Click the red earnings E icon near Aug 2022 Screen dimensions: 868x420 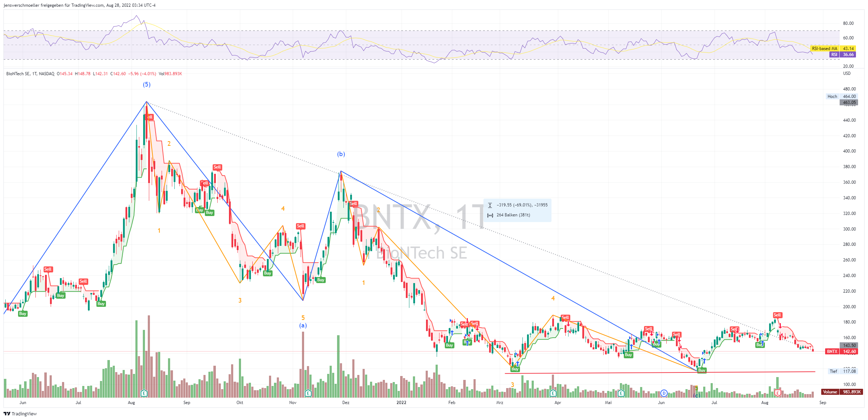click(x=778, y=393)
